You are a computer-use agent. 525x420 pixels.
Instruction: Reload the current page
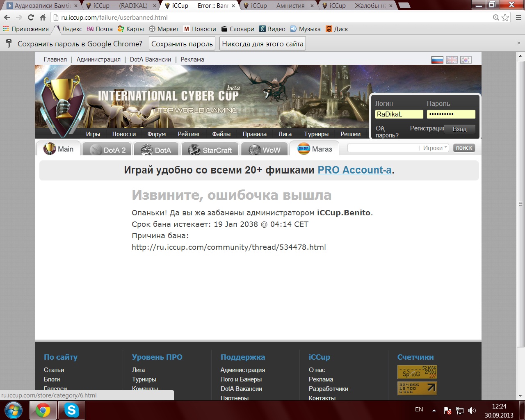coord(31,18)
